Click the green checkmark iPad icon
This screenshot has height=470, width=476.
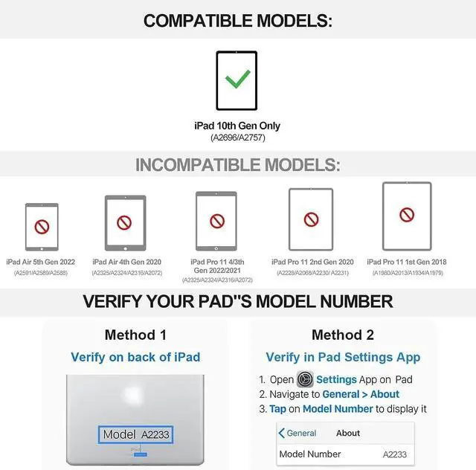(x=237, y=80)
